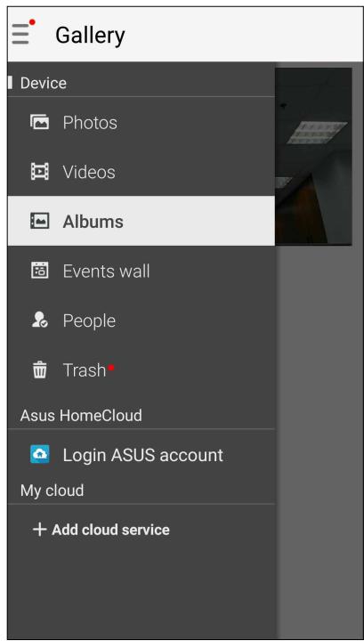364x641 pixels.
Task: Open the Photos entry in the drawer
Action: click(141, 122)
